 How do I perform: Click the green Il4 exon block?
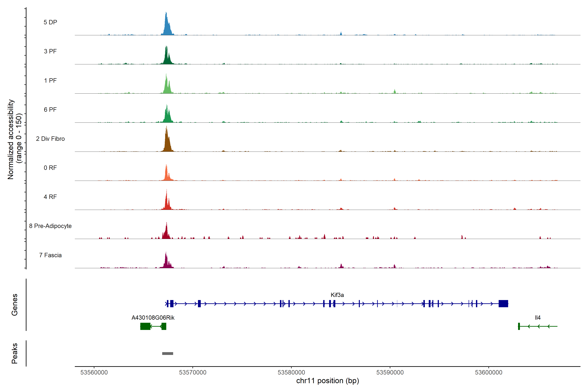(519, 326)
